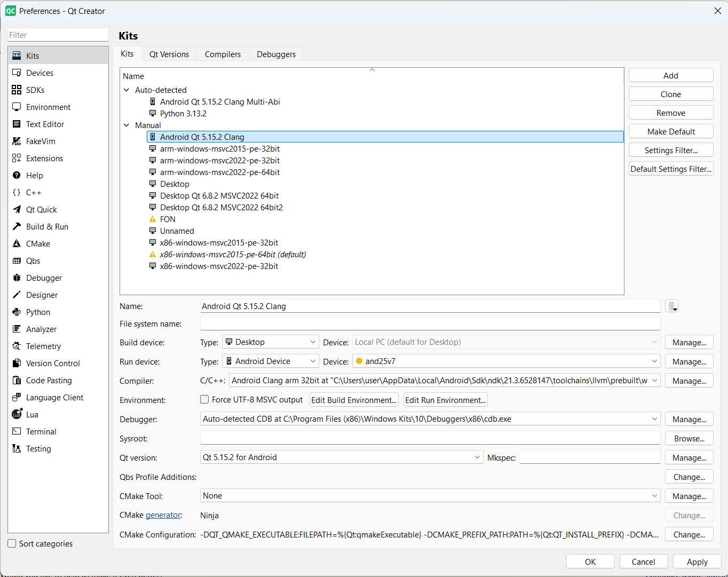This screenshot has width=728, height=577.
Task: Click Apply button
Action: (x=697, y=562)
